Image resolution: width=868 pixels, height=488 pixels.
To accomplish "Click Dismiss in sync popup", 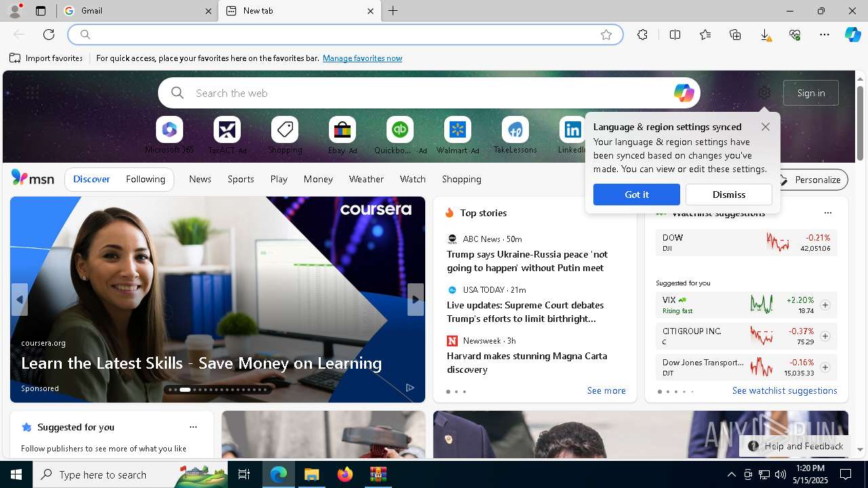I will [729, 195].
